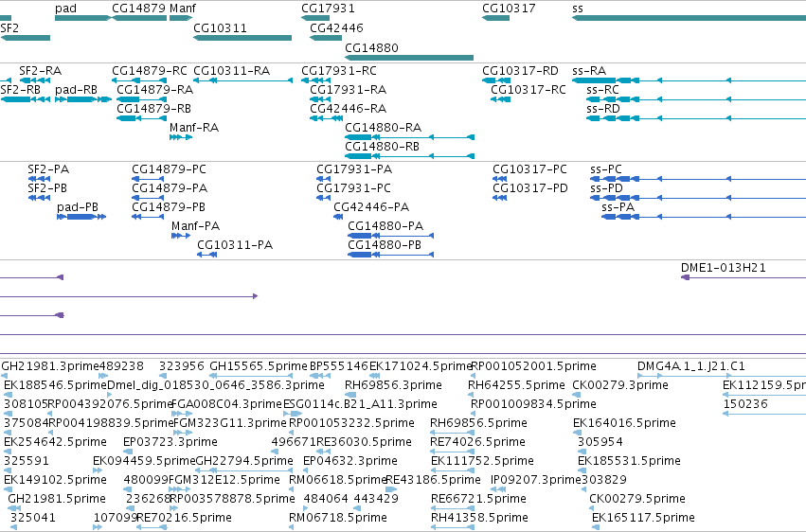
Task: Click EST label EK111752.5prime
Action: pyautogui.click(x=482, y=461)
